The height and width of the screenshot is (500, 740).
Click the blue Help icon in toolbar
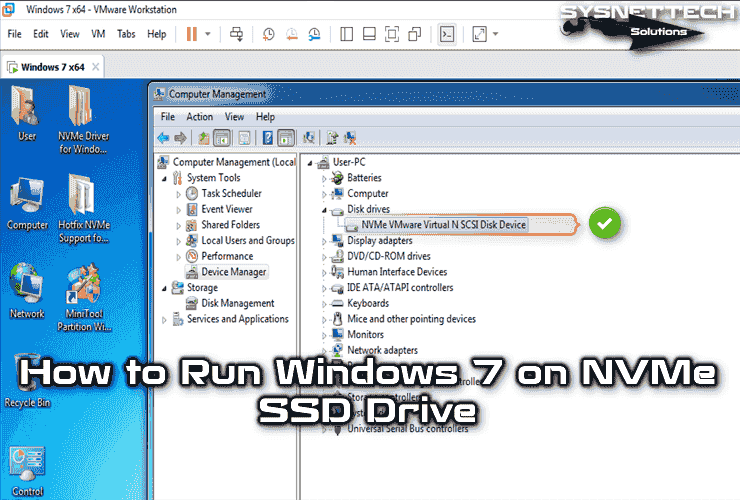(268, 138)
